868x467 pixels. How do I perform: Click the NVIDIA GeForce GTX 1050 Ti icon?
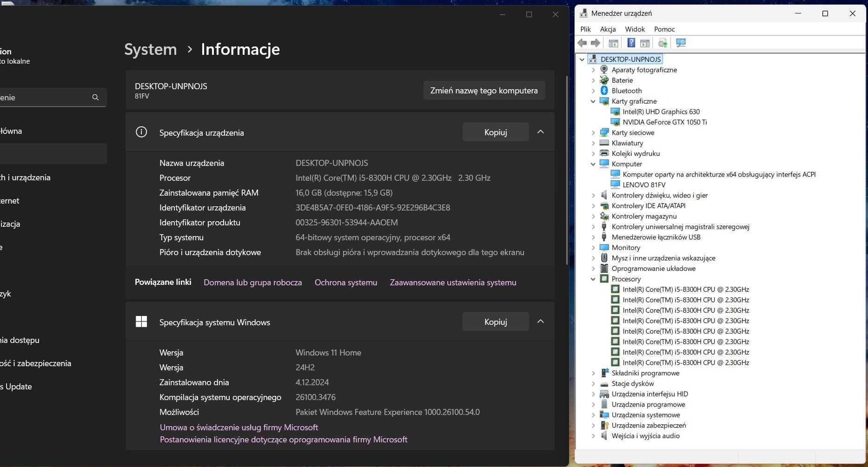pyautogui.click(x=615, y=122)
